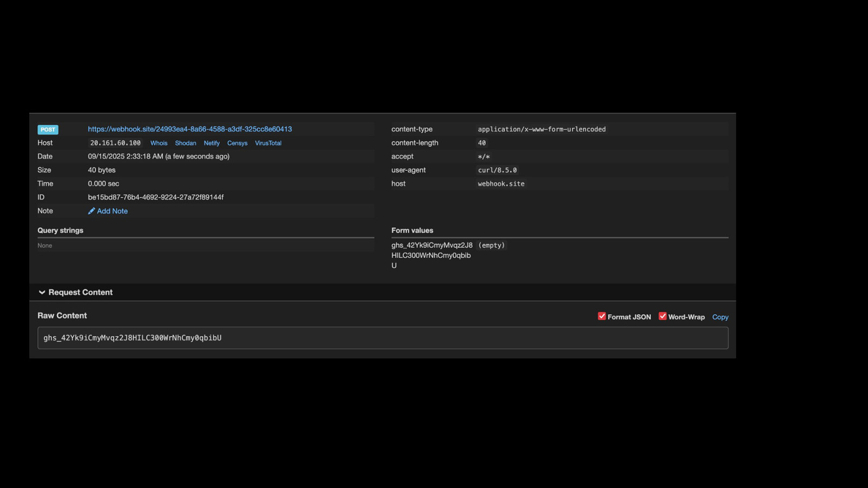868x488 pixels.
Task: Copy the raw request content
Action: click(x=720, y=317)
